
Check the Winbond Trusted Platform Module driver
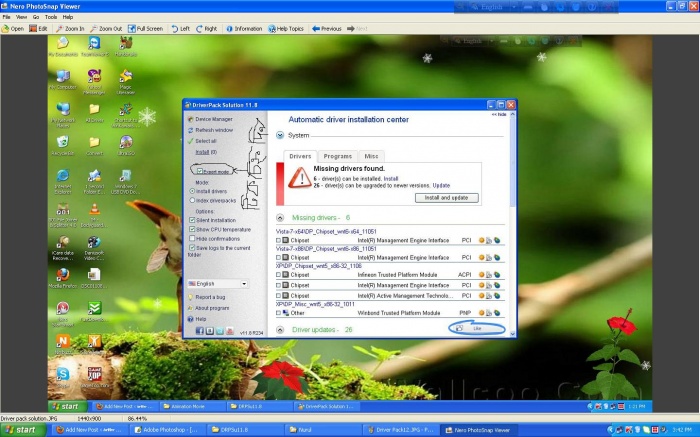278,313
